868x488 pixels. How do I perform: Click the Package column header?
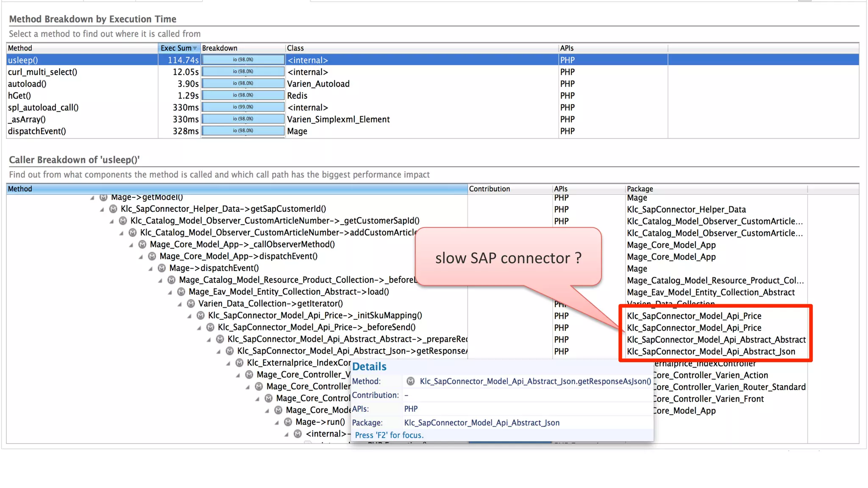tap(716, 189)
